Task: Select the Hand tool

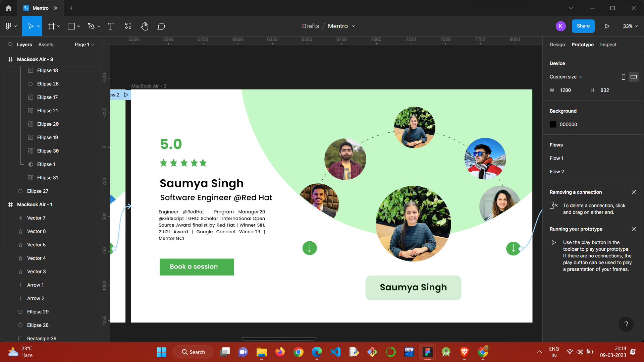Action: click(145, 26)
